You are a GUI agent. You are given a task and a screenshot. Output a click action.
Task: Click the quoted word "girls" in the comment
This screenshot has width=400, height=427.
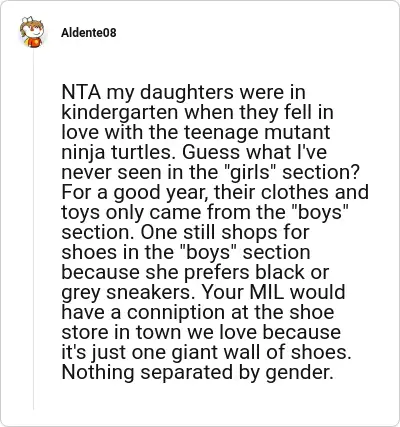[252, 172]
